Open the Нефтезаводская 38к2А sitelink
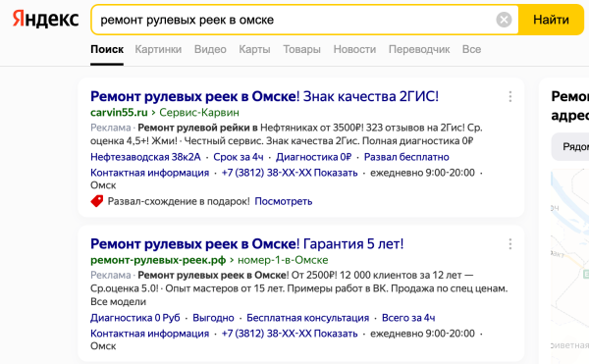Screen dimensions: 589x364 pyautogui.click(x=145, y=157)
